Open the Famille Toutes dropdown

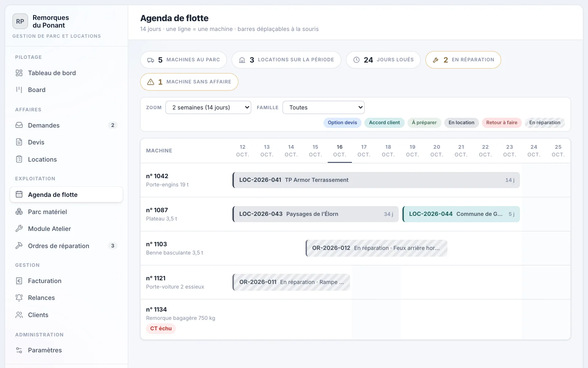tap(323, 107)
